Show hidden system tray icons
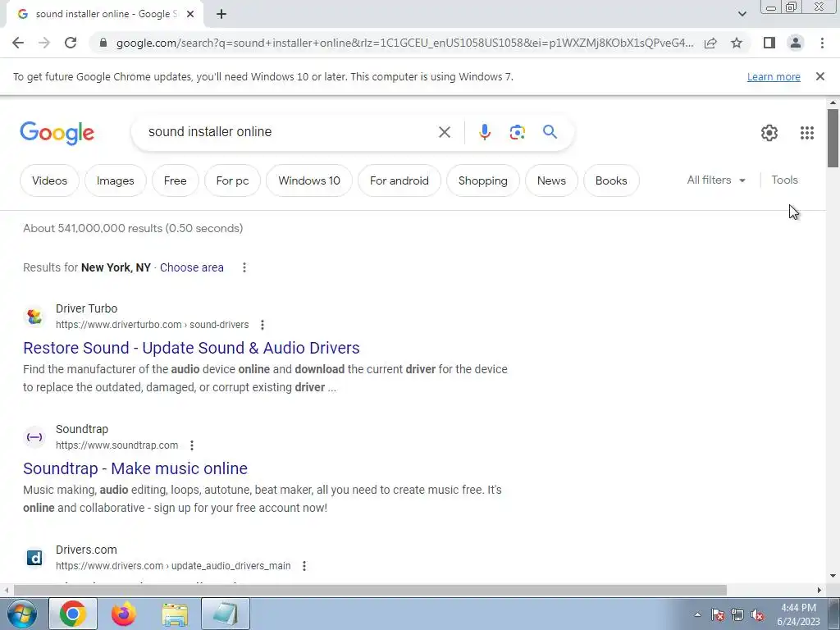 pos(697,614)
